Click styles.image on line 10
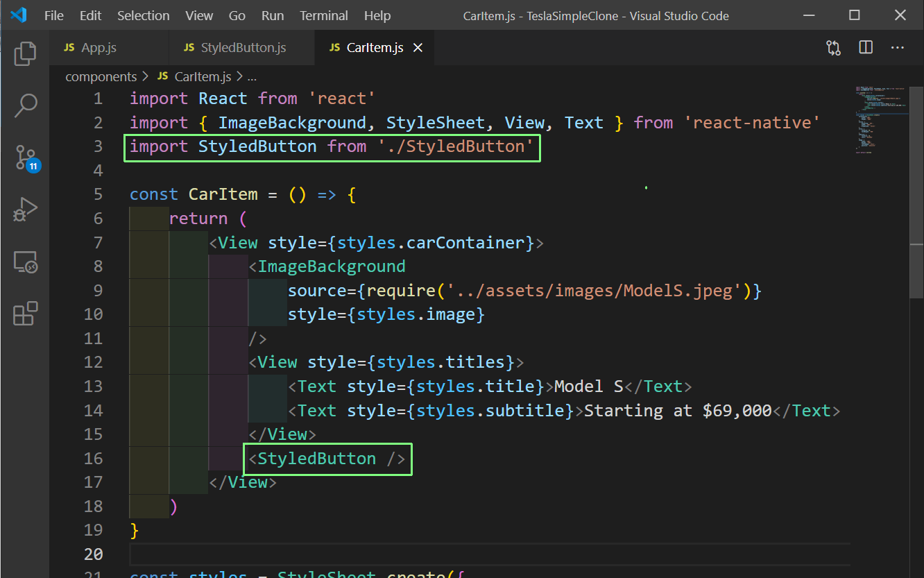 click(x=416, y=314)
